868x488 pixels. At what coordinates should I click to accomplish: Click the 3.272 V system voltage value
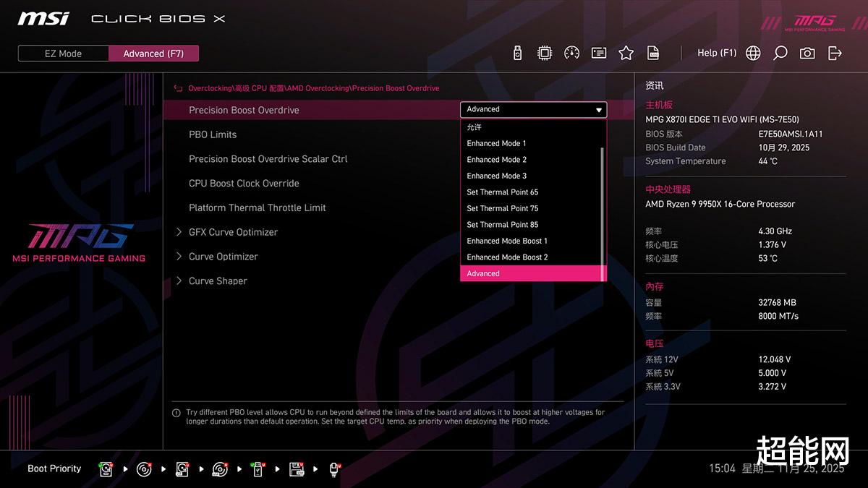(773, 387)
